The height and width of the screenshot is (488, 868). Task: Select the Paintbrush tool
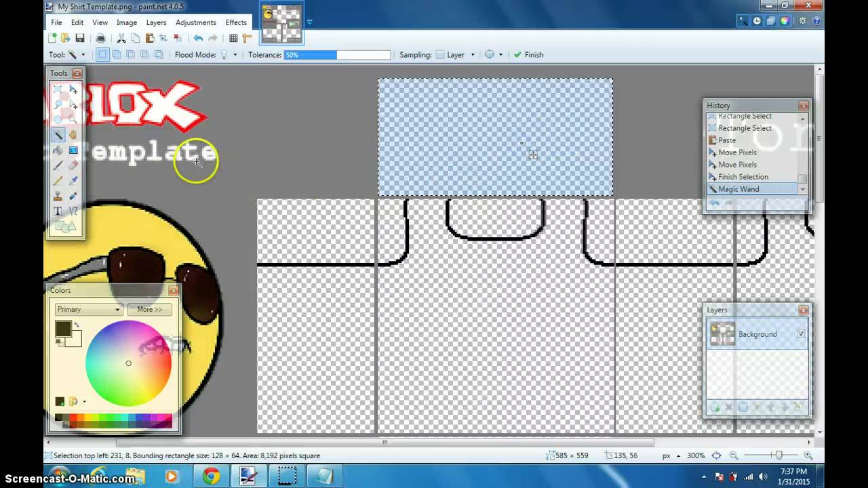pos(58,165)
